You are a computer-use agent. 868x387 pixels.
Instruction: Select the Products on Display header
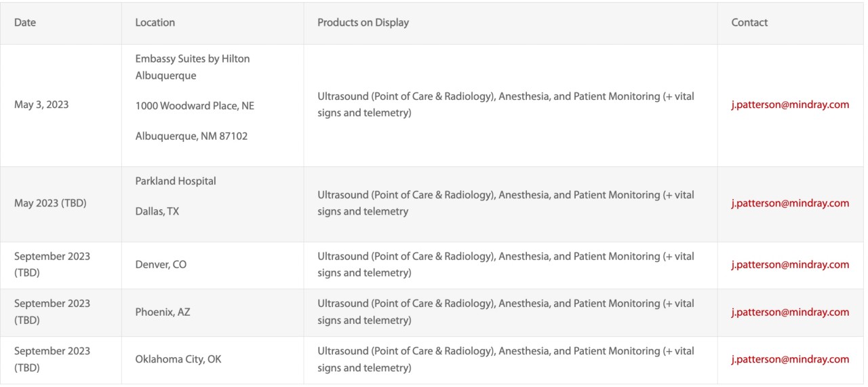[363, 22]
